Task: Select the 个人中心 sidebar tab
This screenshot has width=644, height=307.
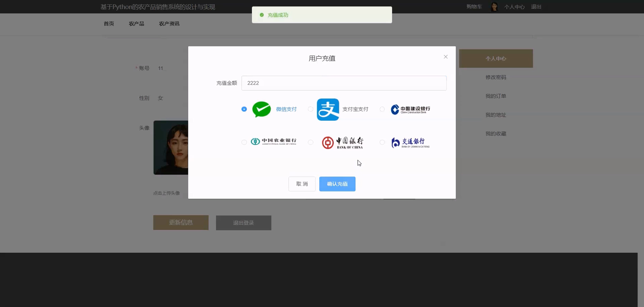Action: point(496,58)
